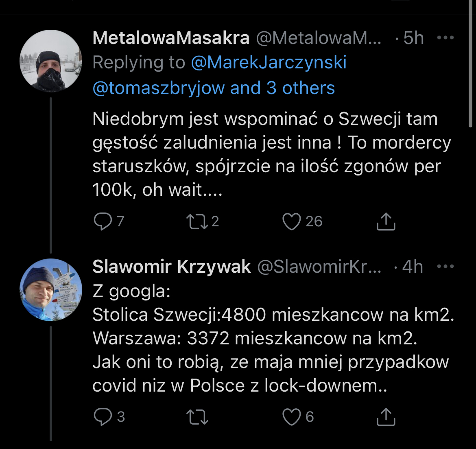Open more options for Slawomir Krzywak's tweet
The height and width of the screenshot is (449, 476).
(x=445, y=267)
